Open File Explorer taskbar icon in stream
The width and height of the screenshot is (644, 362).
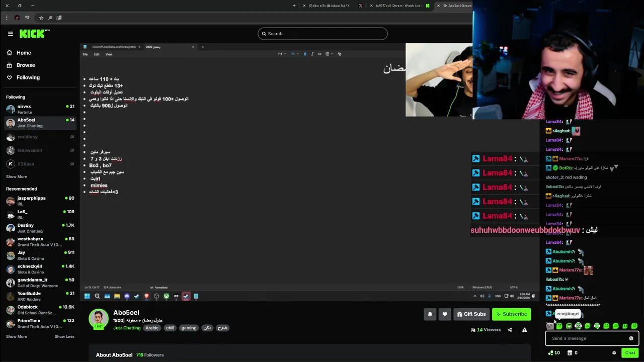pos(117,296)
